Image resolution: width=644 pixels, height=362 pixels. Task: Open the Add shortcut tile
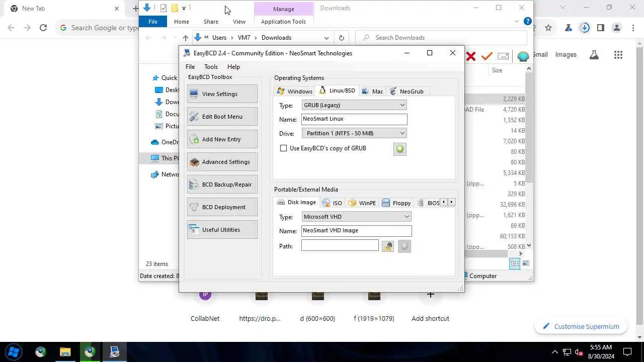(x=430, y=306)
